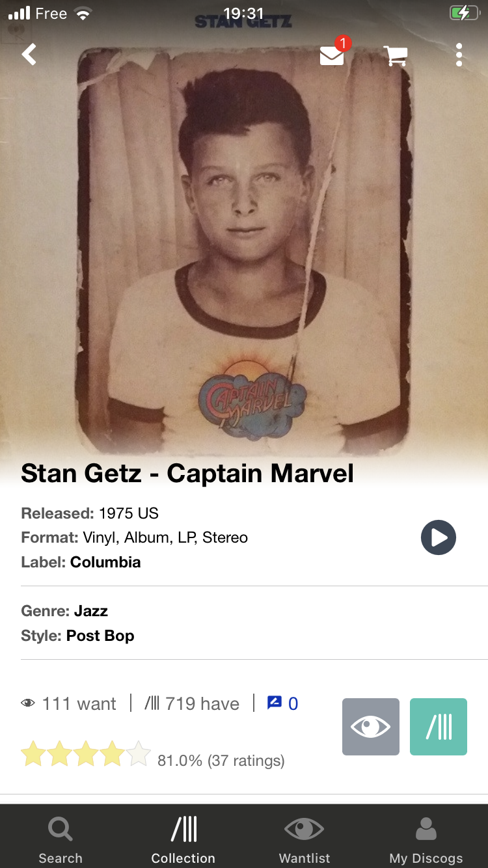Open the three-dot overflow menu
This screenshot has width=488, height=868.
coord(459,55)
